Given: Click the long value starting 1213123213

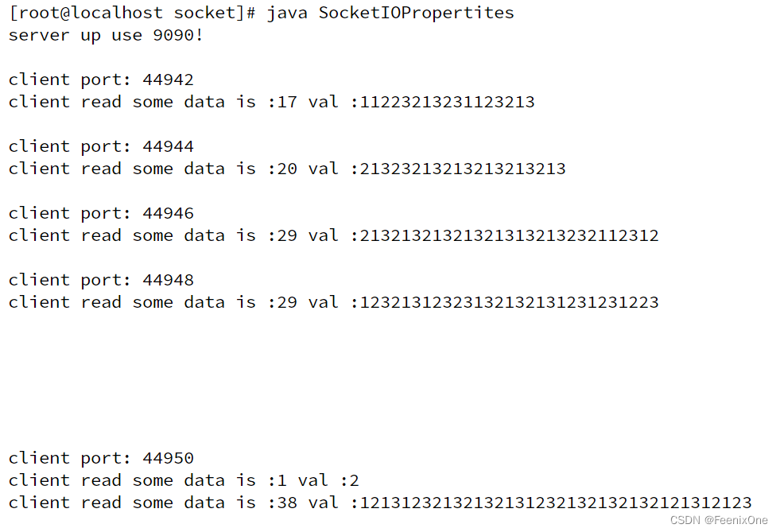Looking at the screenshot, I should 556,503.
